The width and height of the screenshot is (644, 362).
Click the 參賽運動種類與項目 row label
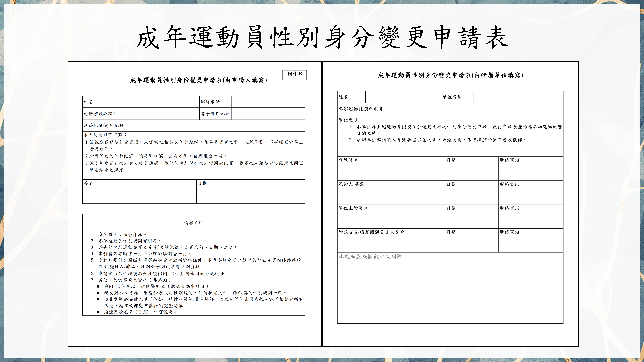360,109
